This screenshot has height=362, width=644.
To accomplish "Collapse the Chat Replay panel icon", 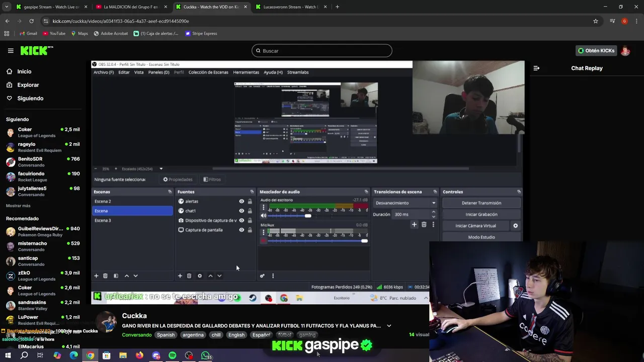I will 536,68.
